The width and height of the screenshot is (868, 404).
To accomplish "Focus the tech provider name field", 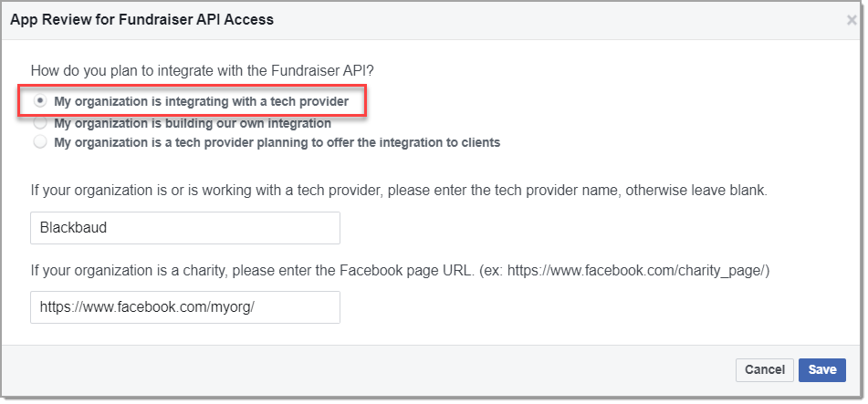I will [x=185, y=228].
